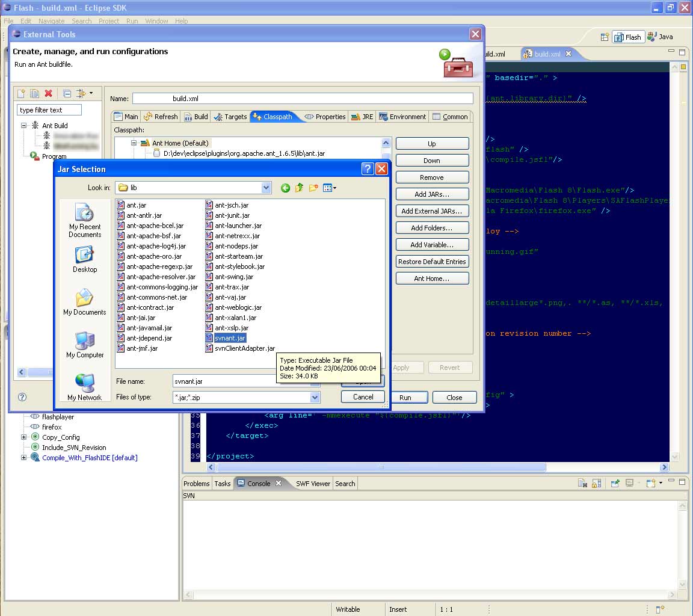Go back to last folder in Jar Selection

(286, 188)
